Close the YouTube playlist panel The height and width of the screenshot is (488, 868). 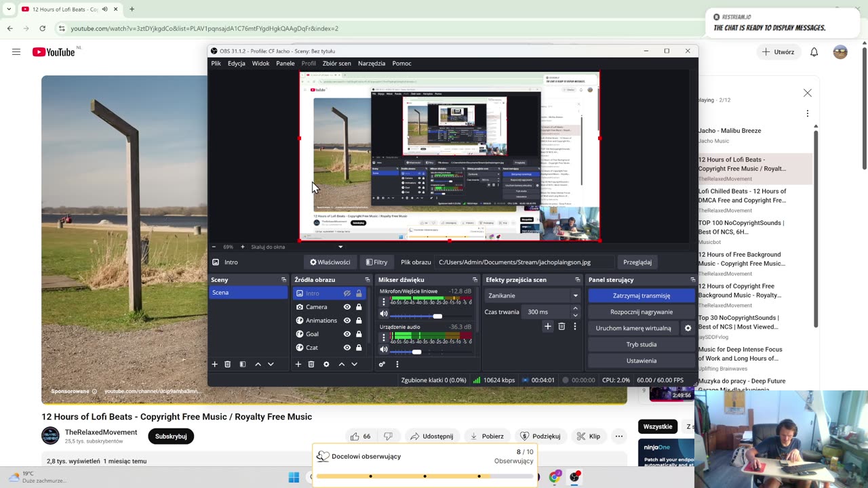807,93
